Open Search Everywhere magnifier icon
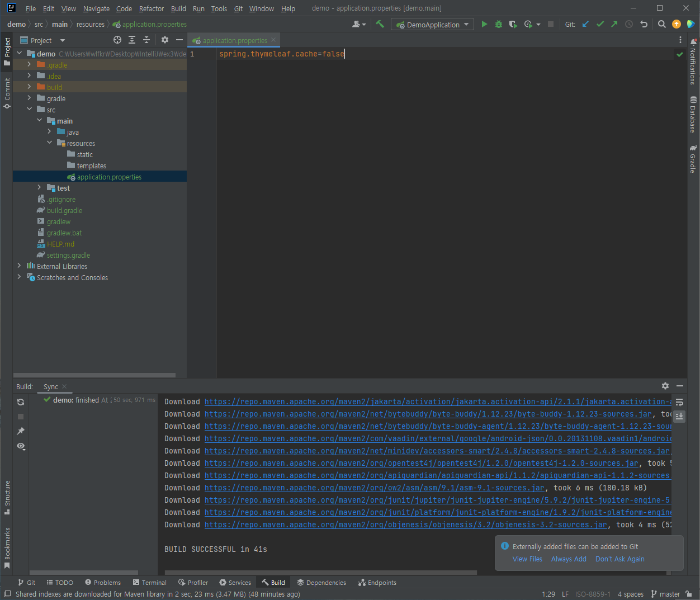This screenshot has width=700, height=600. point(662,24)
